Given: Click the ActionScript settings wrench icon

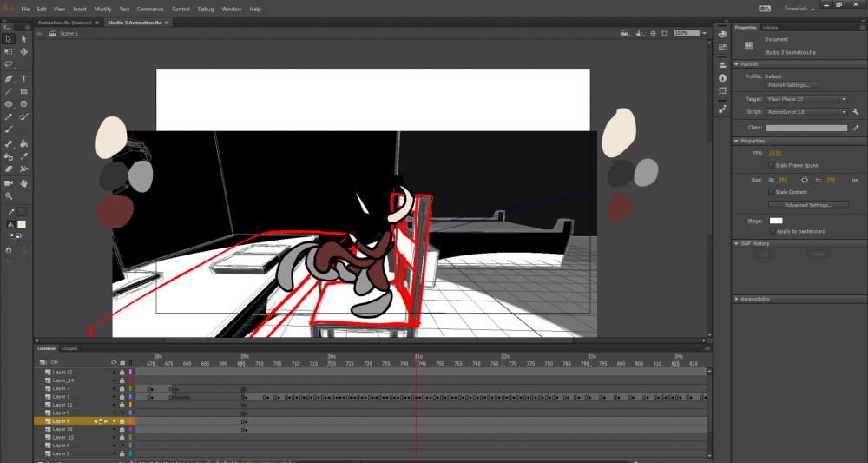Looking at the screenshot, I should (856, 112).
